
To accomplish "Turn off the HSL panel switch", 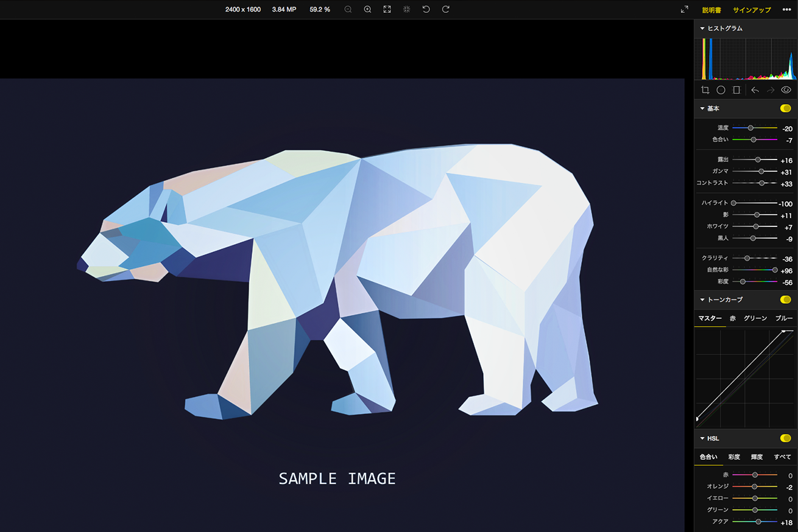I will 786,438.
